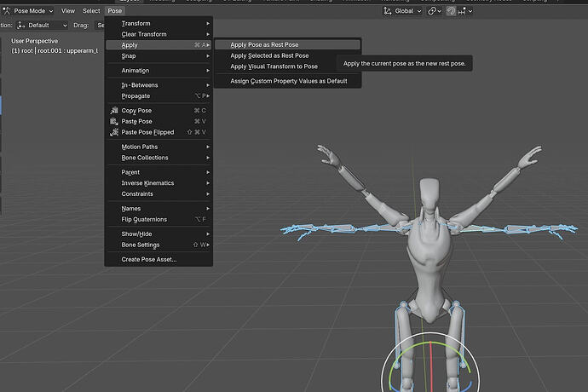Click the Paste Pose Flipped icon
The width and height of the screenshot is (588, 392).
pyautogui.click(x=113, y=133)
